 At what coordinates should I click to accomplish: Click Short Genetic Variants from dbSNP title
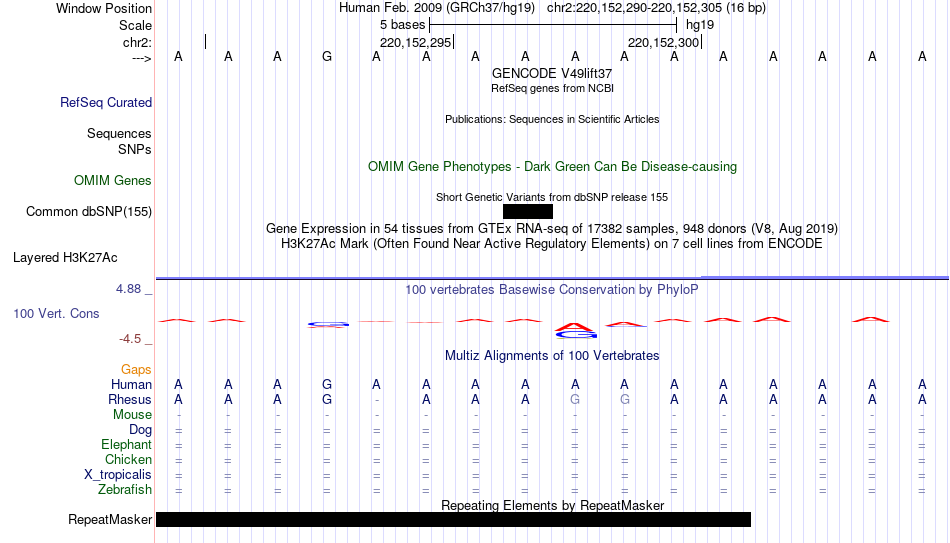(x=552, y=198)
